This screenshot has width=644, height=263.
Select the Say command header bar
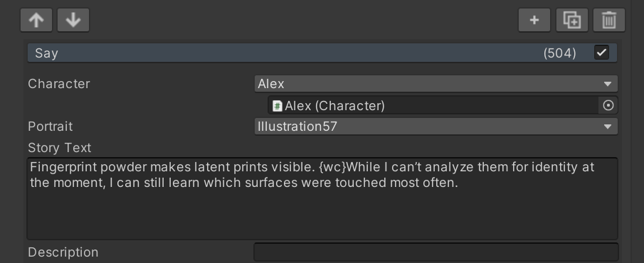tap(322, 53)
